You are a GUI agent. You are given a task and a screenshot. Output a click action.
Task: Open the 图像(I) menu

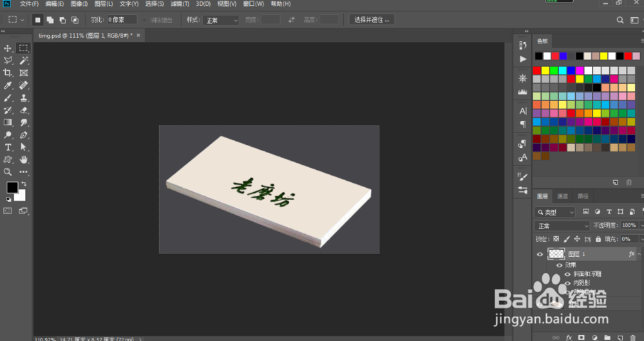coord(79,4)
